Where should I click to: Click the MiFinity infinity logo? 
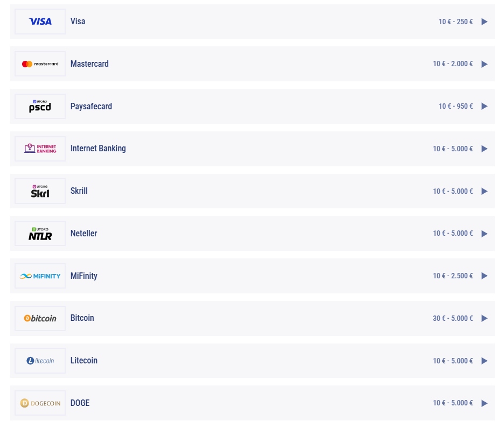40,276
